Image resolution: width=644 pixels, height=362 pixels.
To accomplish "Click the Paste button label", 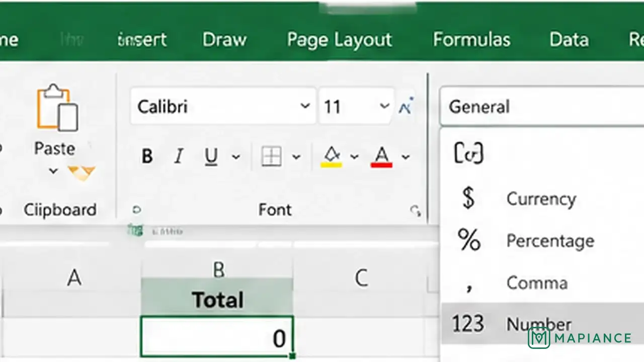I will point(54,148).
